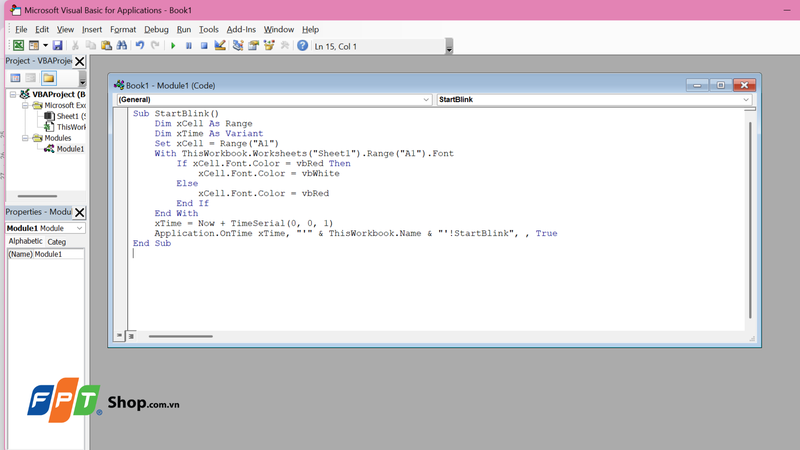Open the (General) object dropdown
Screen dimensions: 800x450
(x=274, y=99)
